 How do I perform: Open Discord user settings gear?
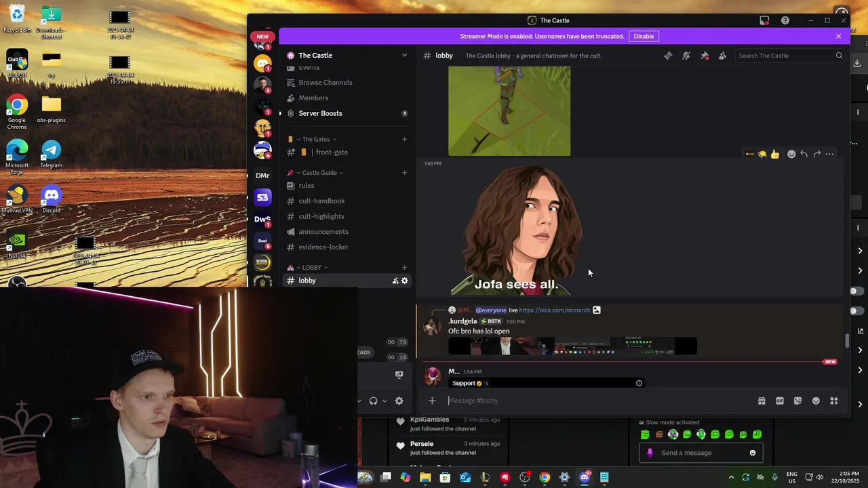pos(399,401)
